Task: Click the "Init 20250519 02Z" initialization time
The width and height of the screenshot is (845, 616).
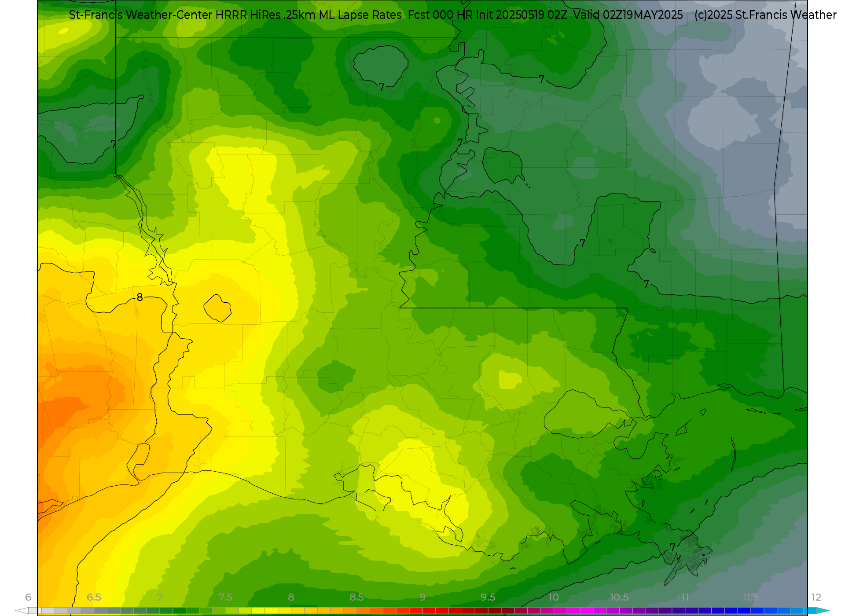Action: [x=522, y=15]
